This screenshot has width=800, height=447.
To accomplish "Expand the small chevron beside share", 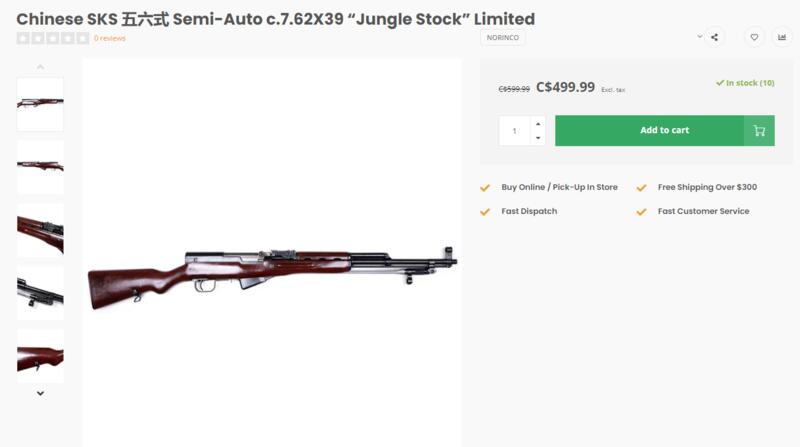I will (x=700, y=37).
